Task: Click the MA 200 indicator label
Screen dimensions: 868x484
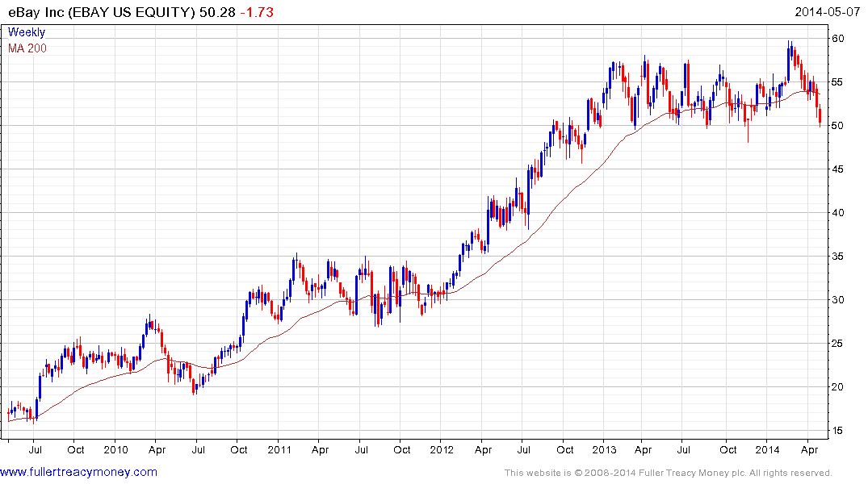Action: (x=27, y=48)
